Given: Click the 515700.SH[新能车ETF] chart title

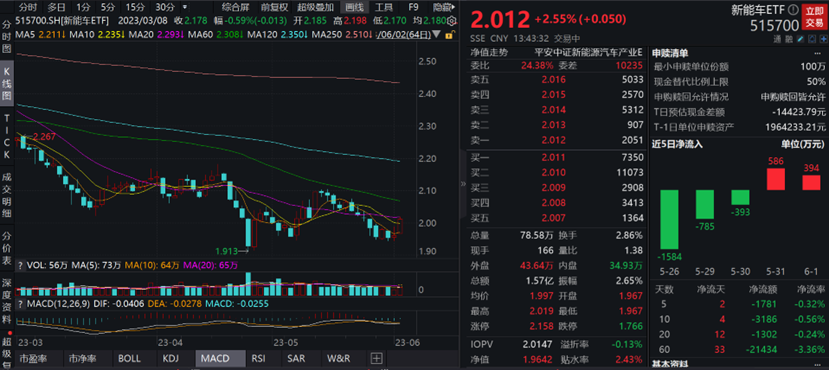Looking at the screenshot, I should point(62,21).
